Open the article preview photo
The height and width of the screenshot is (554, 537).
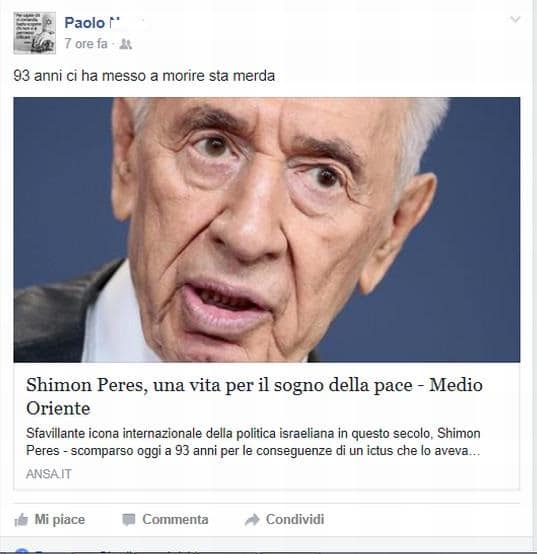(x=267, y=230)
